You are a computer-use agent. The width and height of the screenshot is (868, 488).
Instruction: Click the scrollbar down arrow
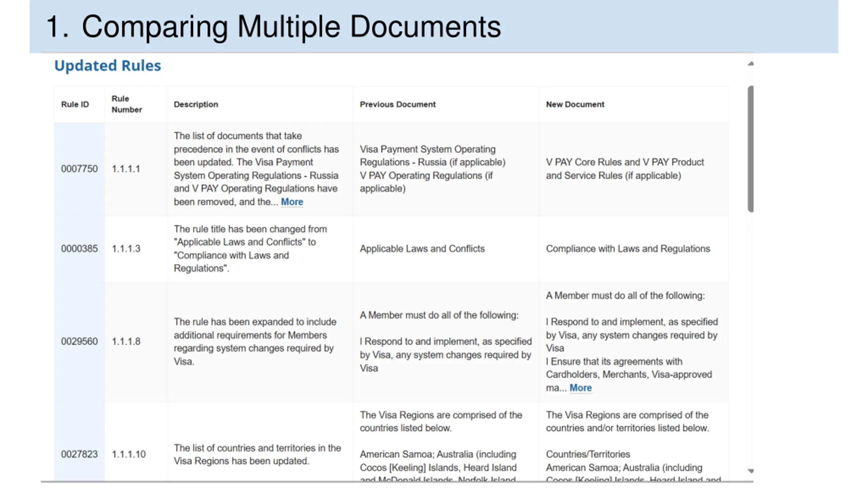(750, 471)
